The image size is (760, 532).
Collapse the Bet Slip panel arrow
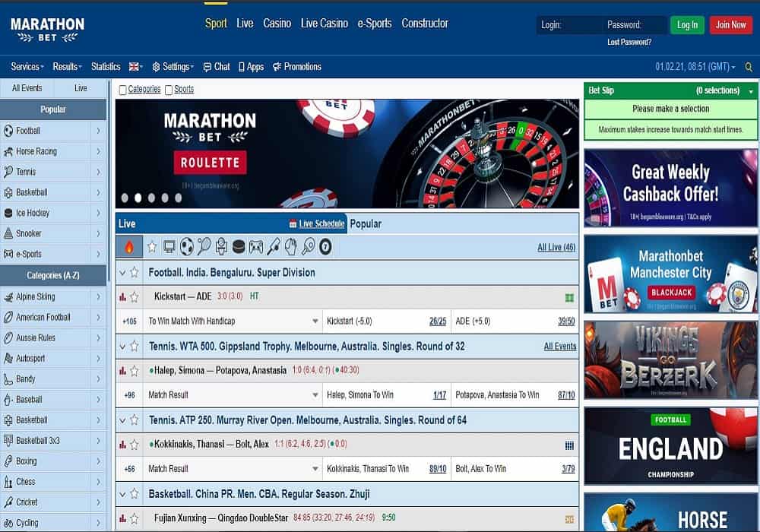(x=752, y=91)
